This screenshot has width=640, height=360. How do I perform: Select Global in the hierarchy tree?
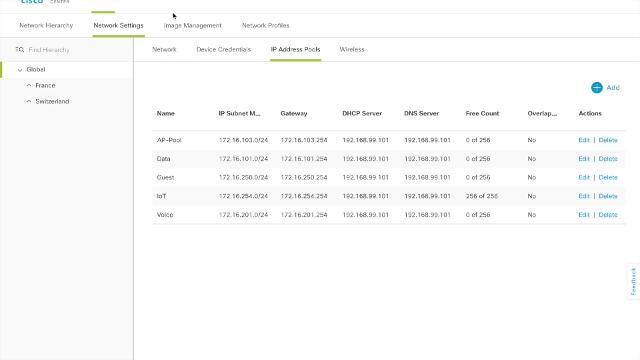tap(36, 69)
